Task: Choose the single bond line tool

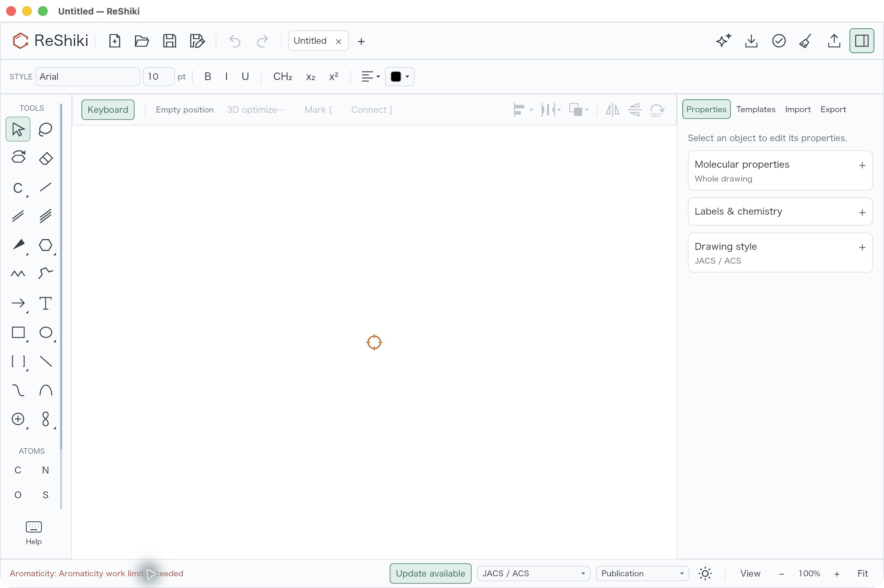Action: pyautogui.click(x=45, y=187)
